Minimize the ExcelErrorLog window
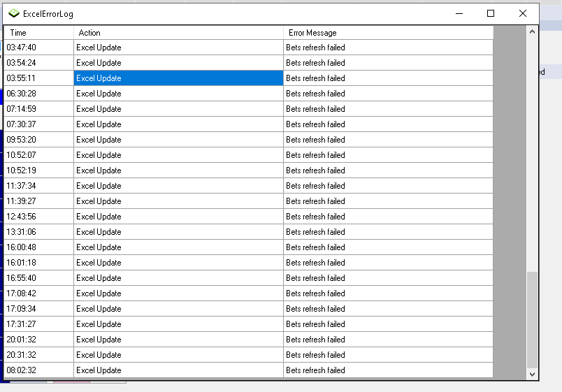 pos(459,13)
